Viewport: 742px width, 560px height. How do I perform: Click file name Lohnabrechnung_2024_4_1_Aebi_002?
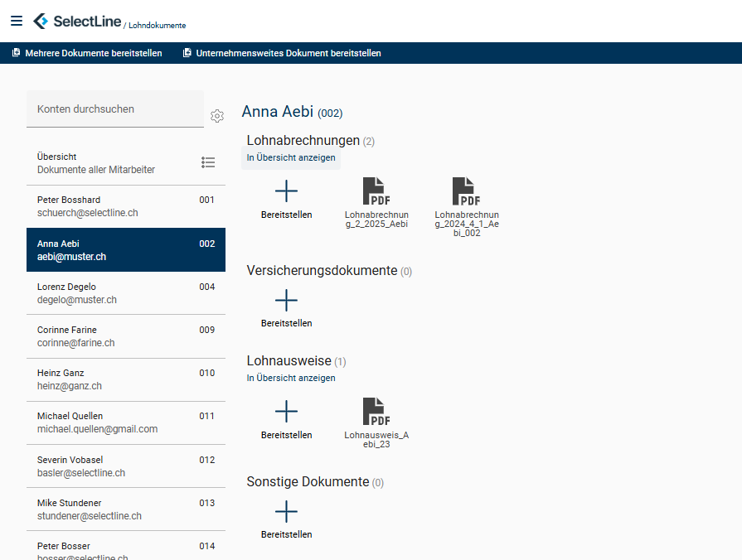click(467, 224)
